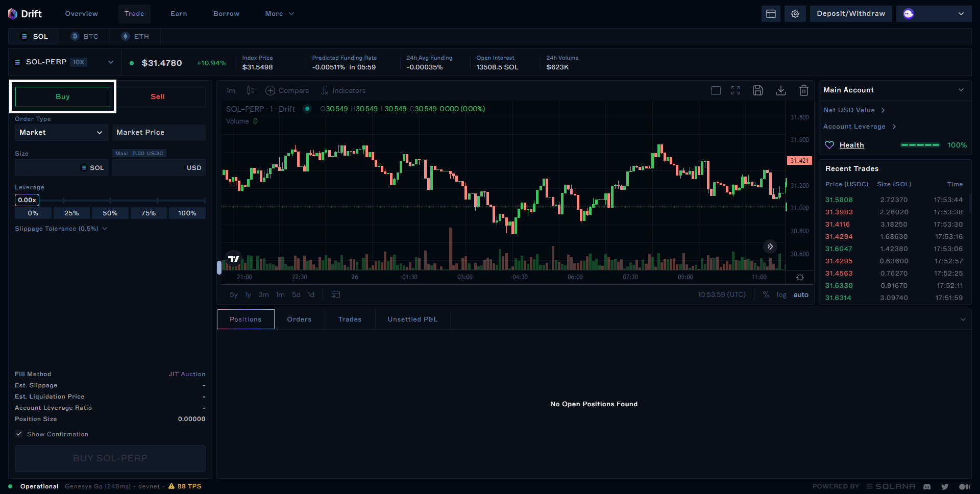Set chart range to 3m

point(263,294)
